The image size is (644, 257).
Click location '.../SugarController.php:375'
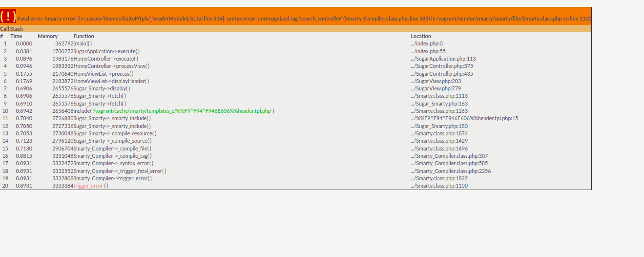[x=442, y=66]
